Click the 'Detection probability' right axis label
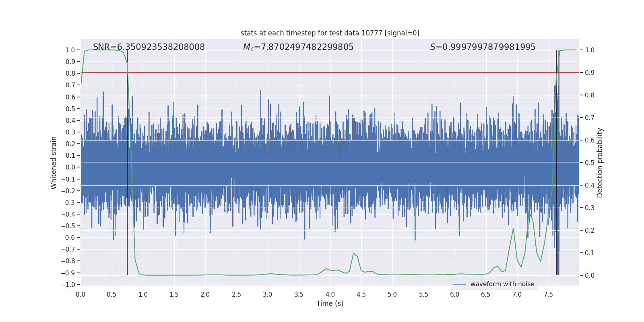This screenshot has width=644, height=322. pos(600,163)
